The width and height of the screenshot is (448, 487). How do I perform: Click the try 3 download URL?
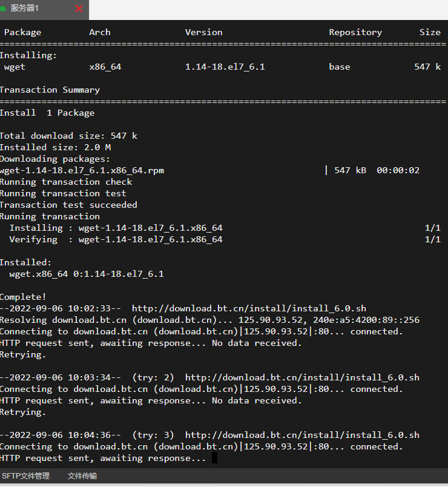pyautogui.click(x=302, y=435)
